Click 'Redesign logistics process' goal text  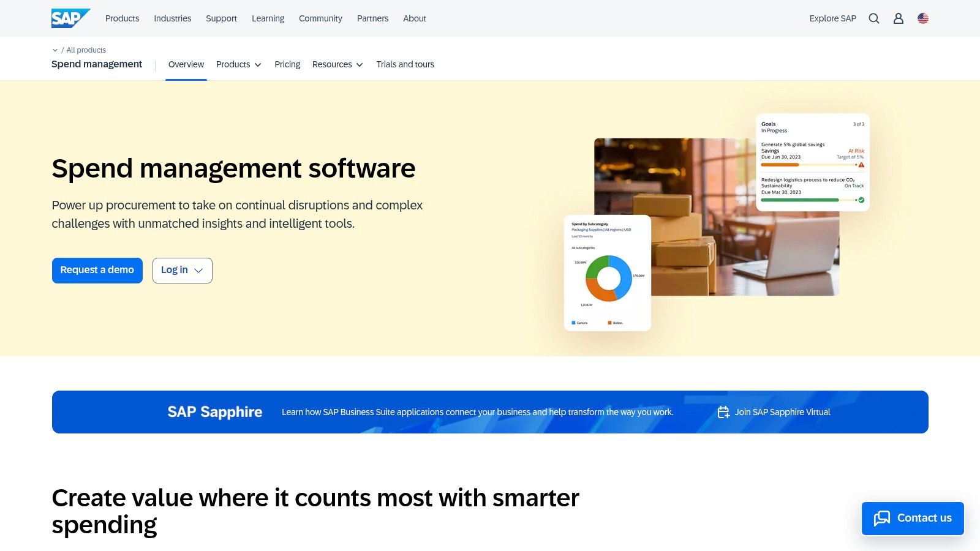[808, 180]
